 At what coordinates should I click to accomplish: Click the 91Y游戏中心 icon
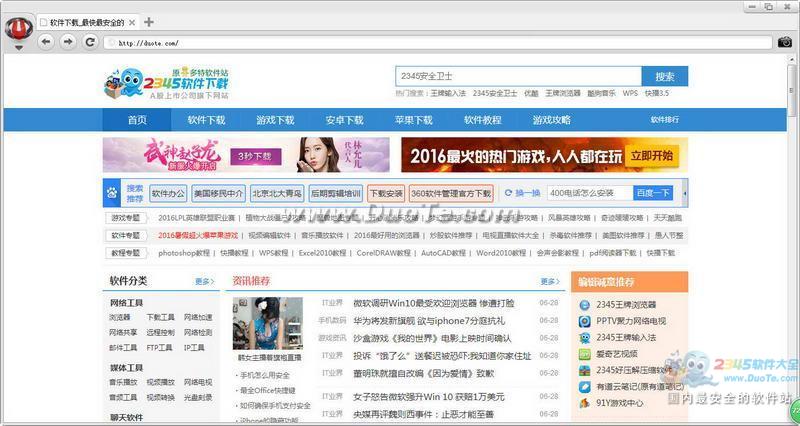[585, 403]
